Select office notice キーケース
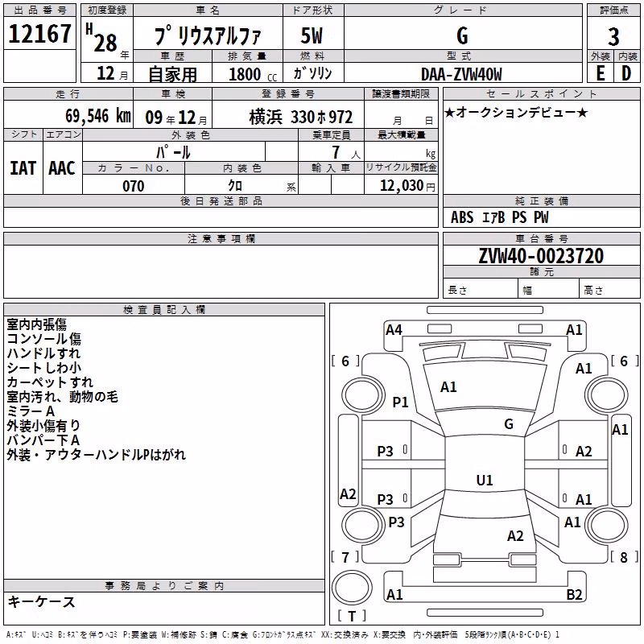 point(42,602)
